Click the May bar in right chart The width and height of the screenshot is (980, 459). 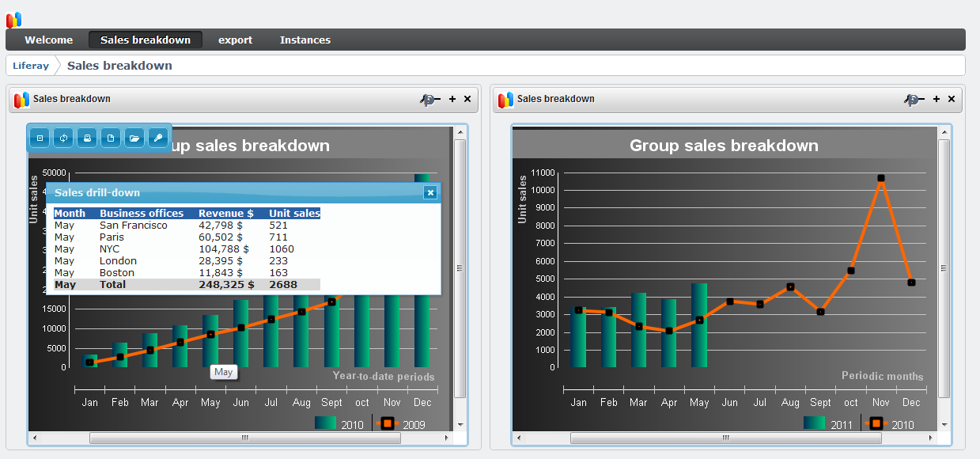[699, 325]
